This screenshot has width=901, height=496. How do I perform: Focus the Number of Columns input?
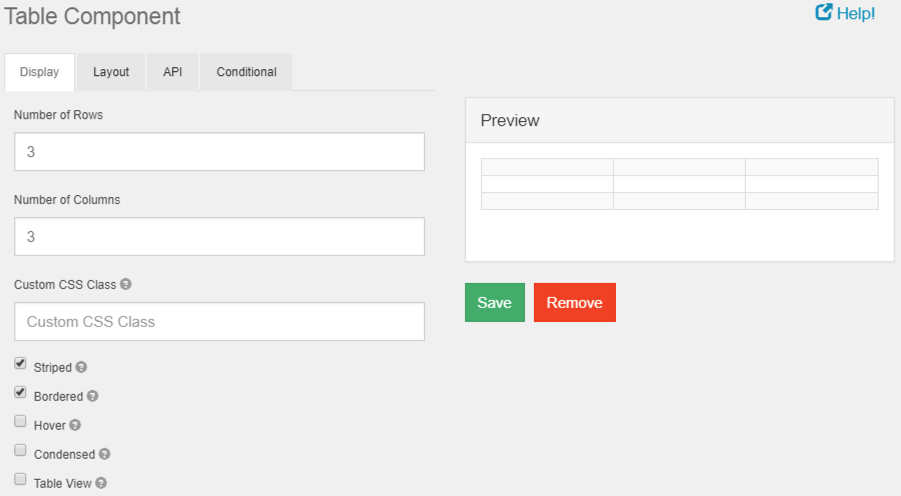(x=219, y=237)
